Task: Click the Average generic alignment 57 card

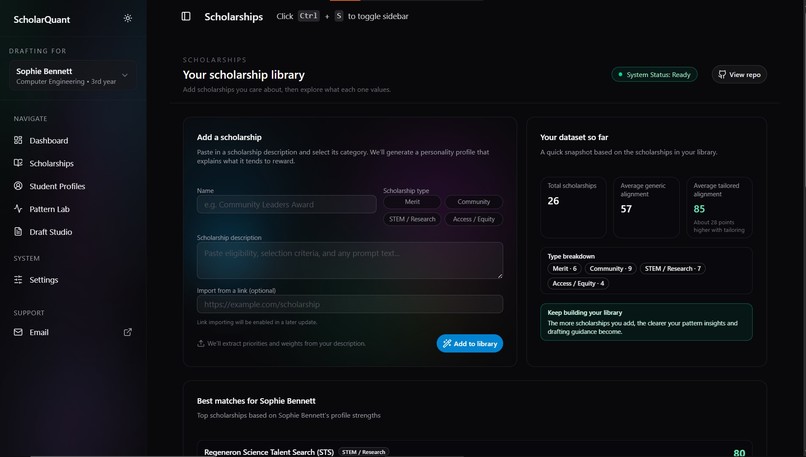Action: coord(646,207)
